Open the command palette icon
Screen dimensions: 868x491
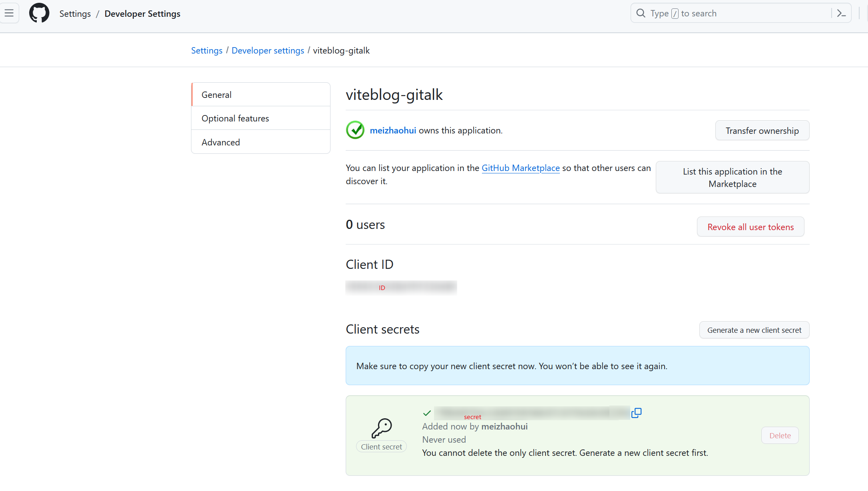tap(841, 13)
